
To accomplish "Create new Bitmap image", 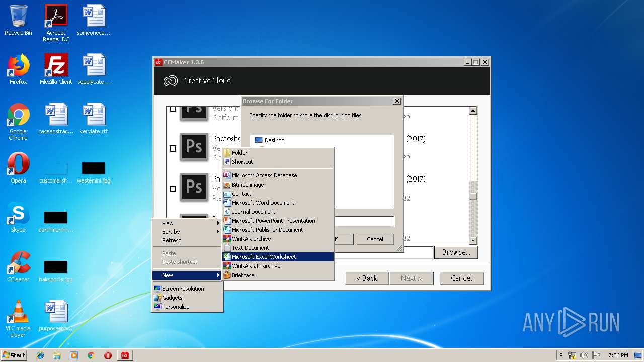I will pyautogui.click(x=278, y=185).
